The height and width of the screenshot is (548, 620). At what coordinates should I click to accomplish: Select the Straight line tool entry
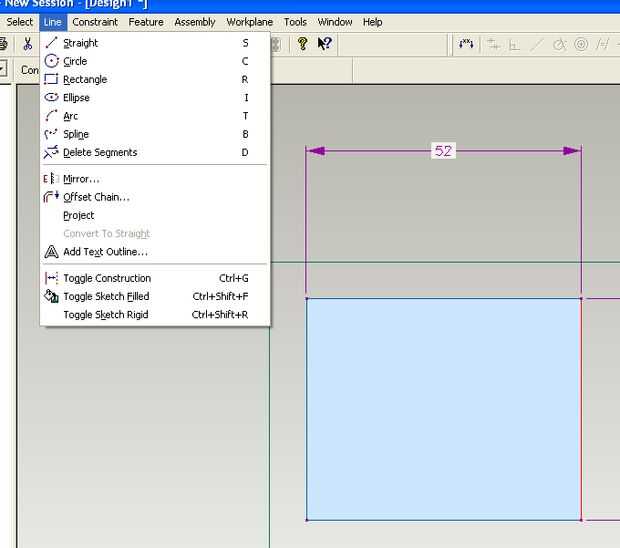155,43
